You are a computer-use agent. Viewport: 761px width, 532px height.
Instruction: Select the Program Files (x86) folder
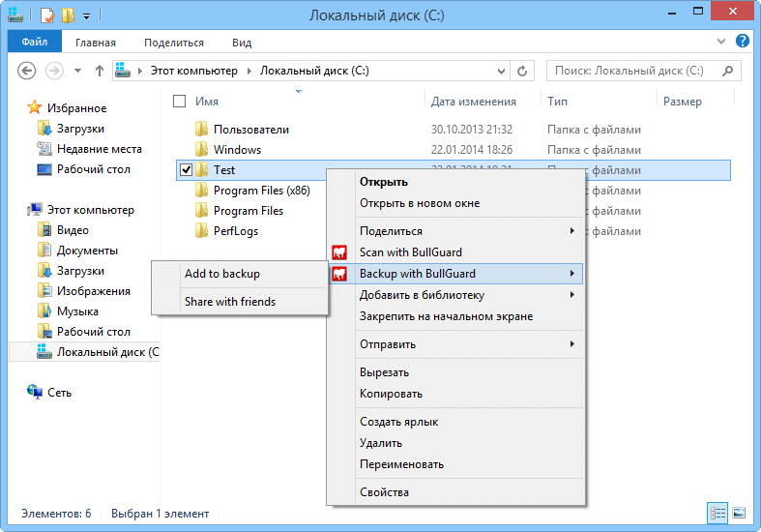tap(262, 191)
